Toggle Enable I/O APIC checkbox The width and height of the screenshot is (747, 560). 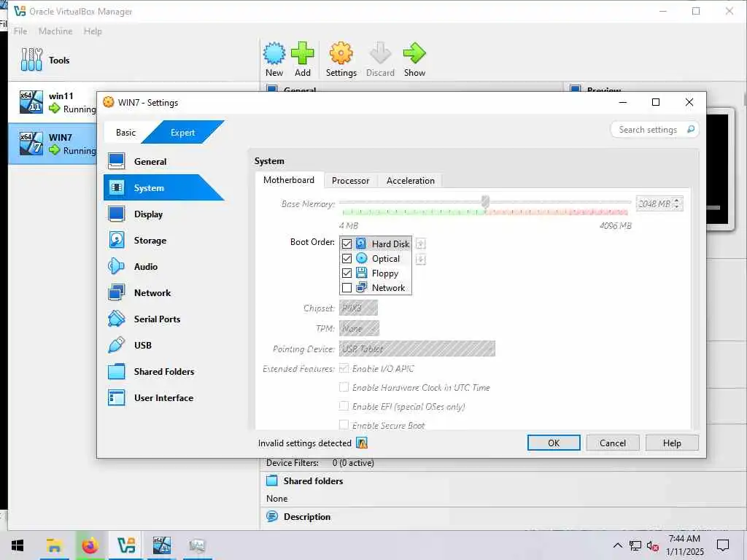coord(344,368)
